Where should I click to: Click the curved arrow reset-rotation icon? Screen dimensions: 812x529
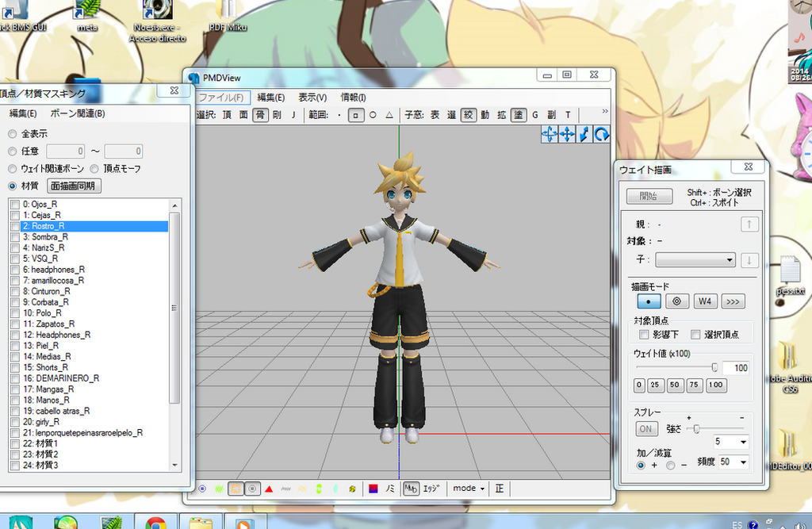601,135
